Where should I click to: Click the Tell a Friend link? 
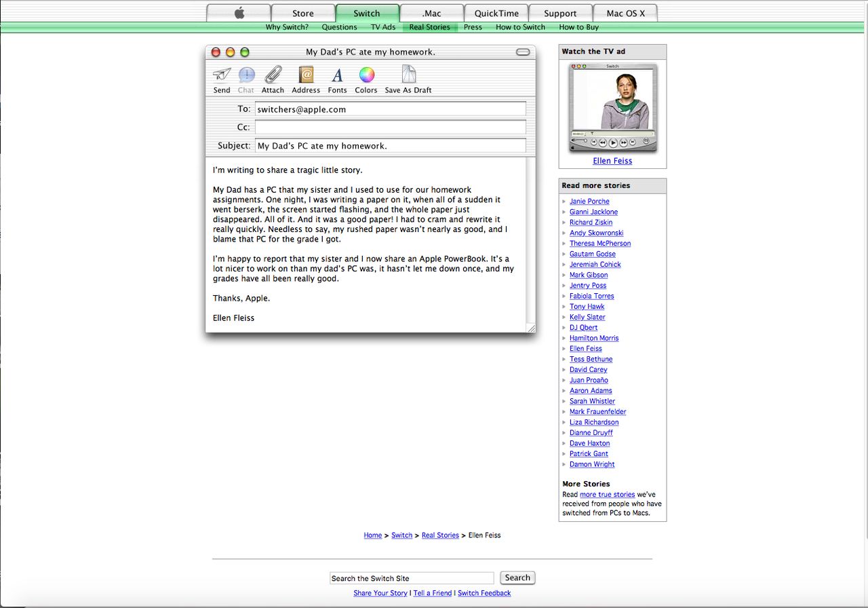(433, 593)
